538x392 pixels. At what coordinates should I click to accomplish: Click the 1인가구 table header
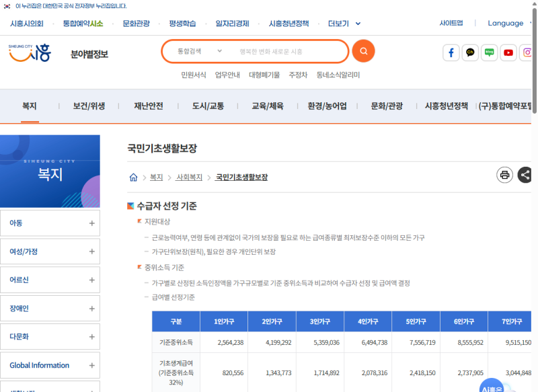[x=224, y=321]
